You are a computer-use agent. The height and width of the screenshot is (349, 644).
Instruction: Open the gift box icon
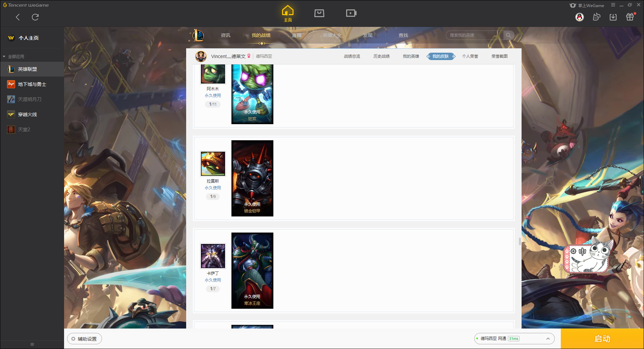pos(630,17)
